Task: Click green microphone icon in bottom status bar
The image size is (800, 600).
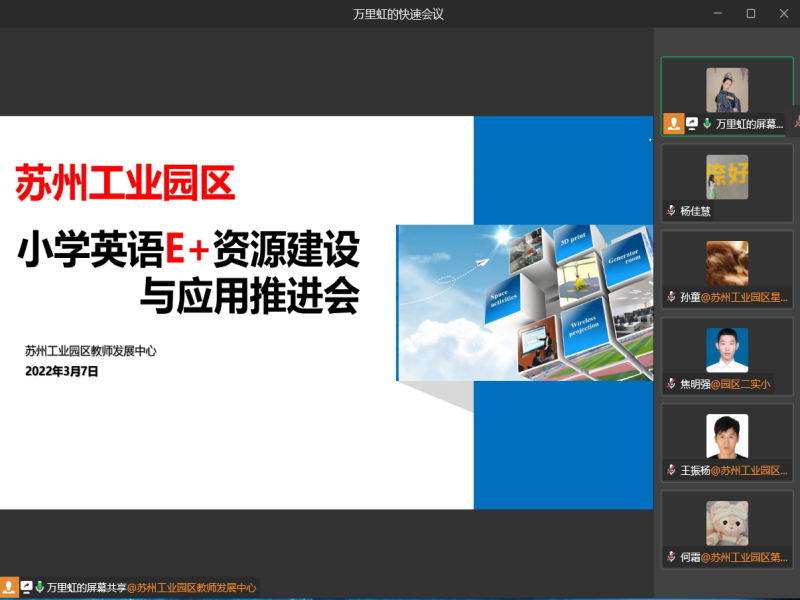Action: tap(39, 587)
